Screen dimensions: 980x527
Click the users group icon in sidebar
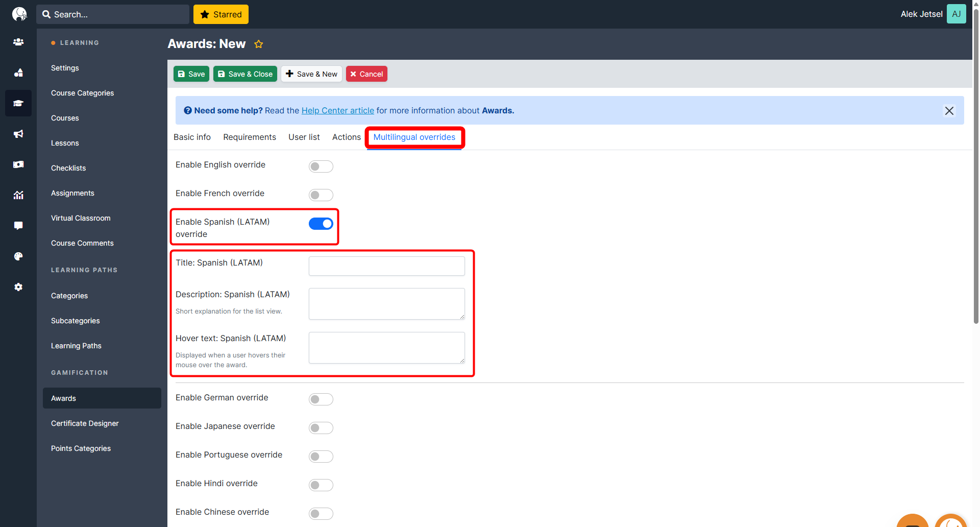[x=18, y=42]
